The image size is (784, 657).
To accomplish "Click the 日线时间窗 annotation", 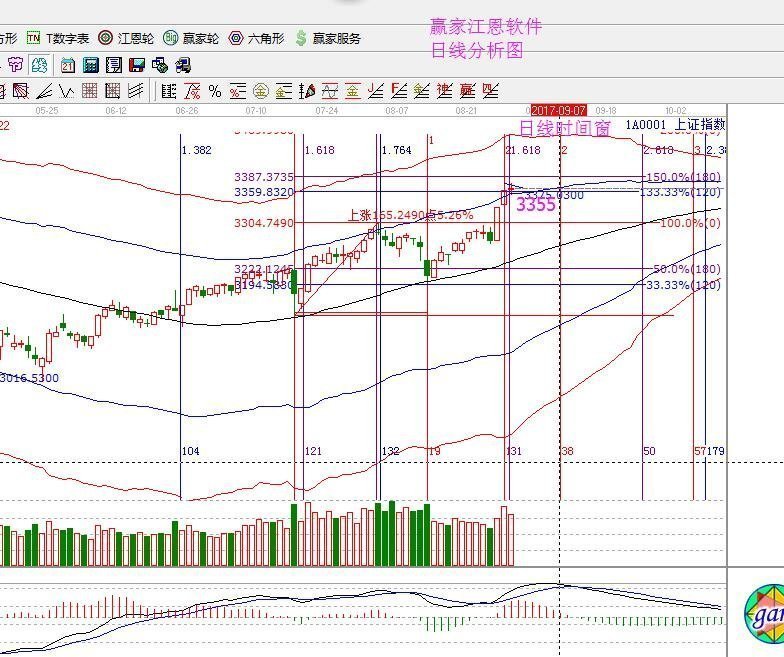I will click(x=565, y=128).
